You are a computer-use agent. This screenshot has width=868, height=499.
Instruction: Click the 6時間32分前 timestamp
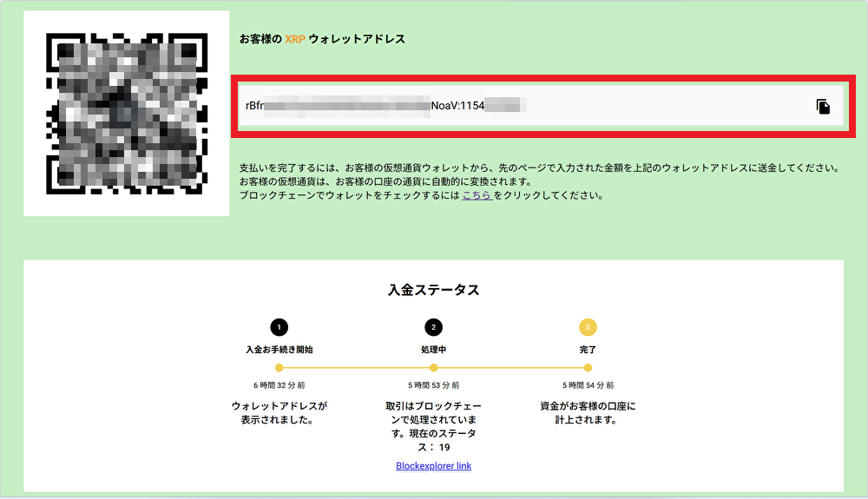tap(279, 385)
